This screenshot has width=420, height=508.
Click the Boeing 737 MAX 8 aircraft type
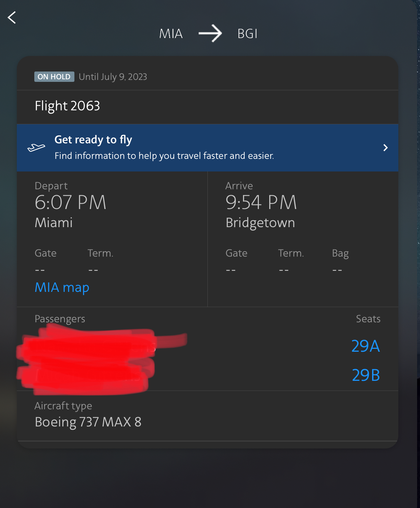(x=88, y=422)
